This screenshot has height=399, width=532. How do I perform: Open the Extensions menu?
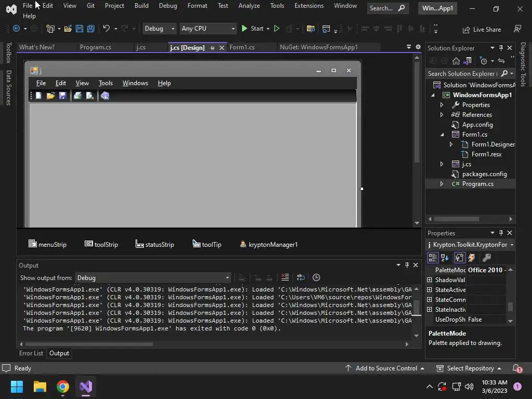point(309,6)
